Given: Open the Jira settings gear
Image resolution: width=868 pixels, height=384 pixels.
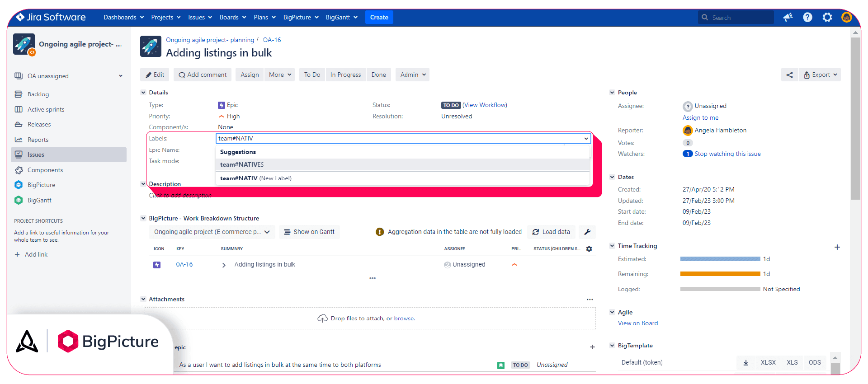Looking at the screenshot, I should tap(827, 17).
